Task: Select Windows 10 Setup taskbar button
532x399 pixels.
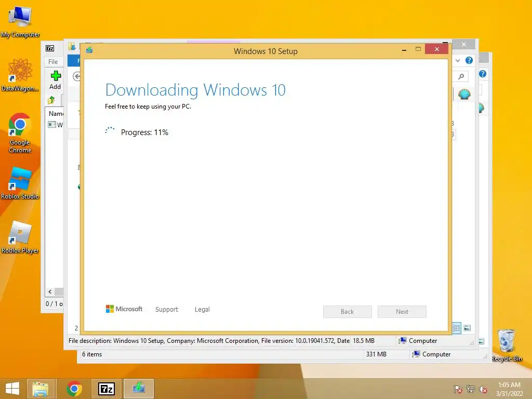Action: pos(138,389)
